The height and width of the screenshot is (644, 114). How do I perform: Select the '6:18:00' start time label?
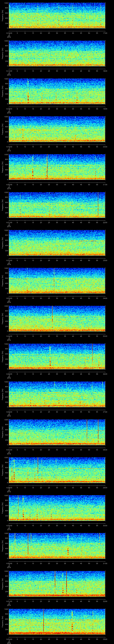tap(9, 109)
